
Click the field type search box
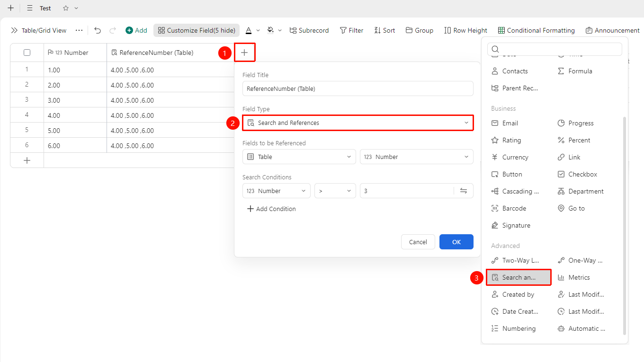coord(555,49)
